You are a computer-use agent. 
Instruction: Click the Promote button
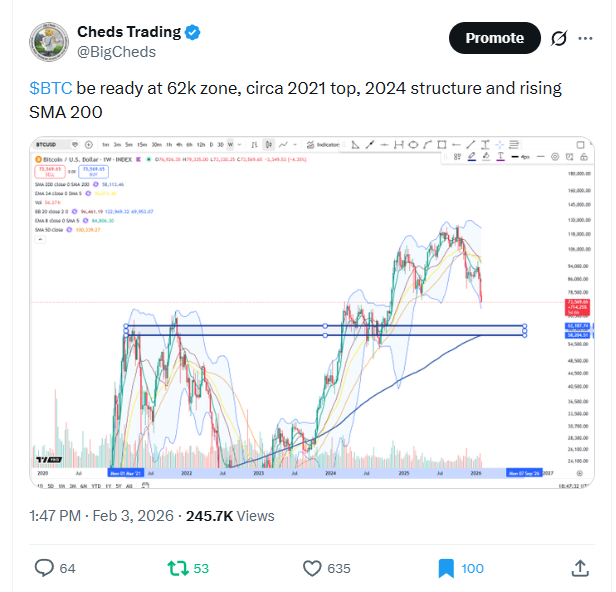coord(494,38)
